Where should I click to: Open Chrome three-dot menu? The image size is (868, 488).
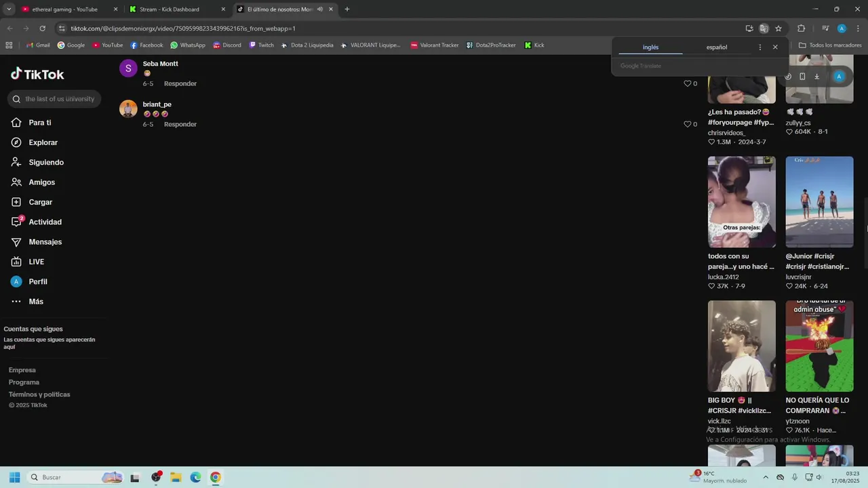point(858,28)
